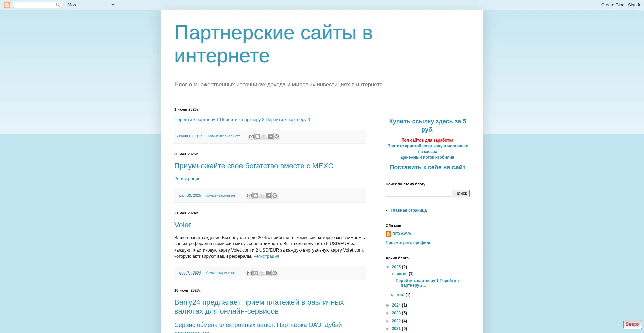Expand the 2023 archive year
The width and height of the screenshot is (644, 333).
pos(388,313)
